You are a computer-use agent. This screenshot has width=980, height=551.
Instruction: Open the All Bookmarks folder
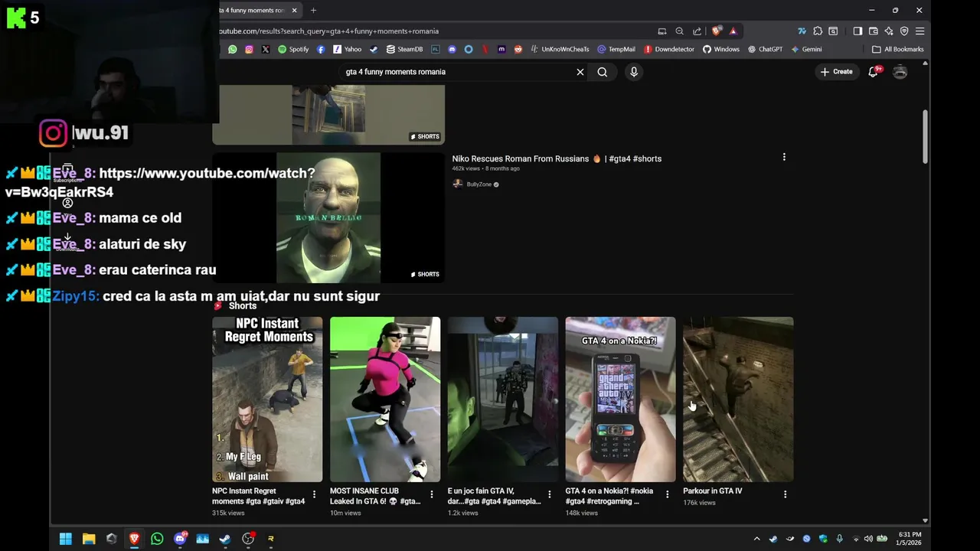[898, 49]
